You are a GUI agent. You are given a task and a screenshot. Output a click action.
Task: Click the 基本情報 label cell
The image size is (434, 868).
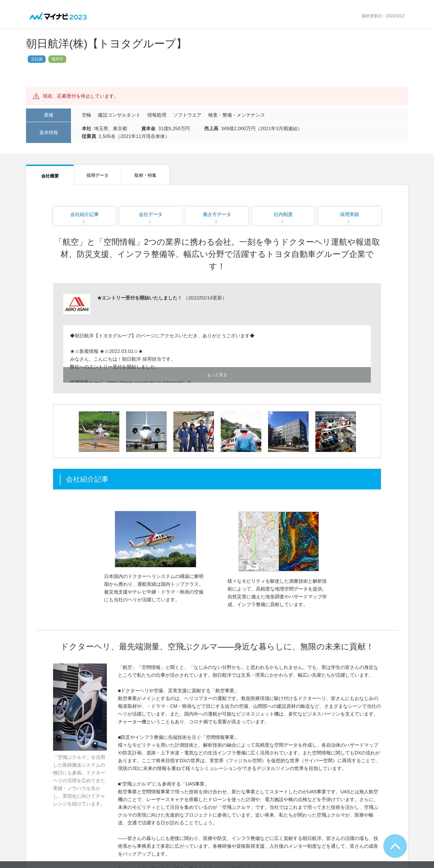click(48, 132)
